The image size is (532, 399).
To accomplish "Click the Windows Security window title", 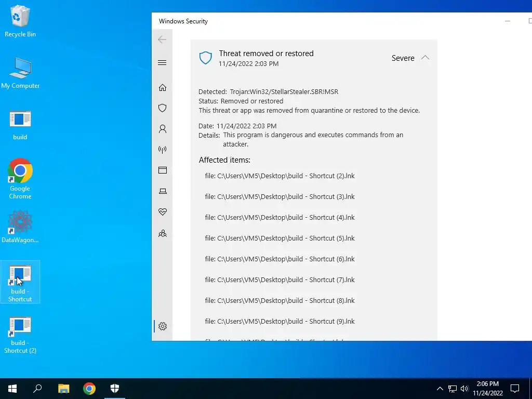I will pos(183,21).
